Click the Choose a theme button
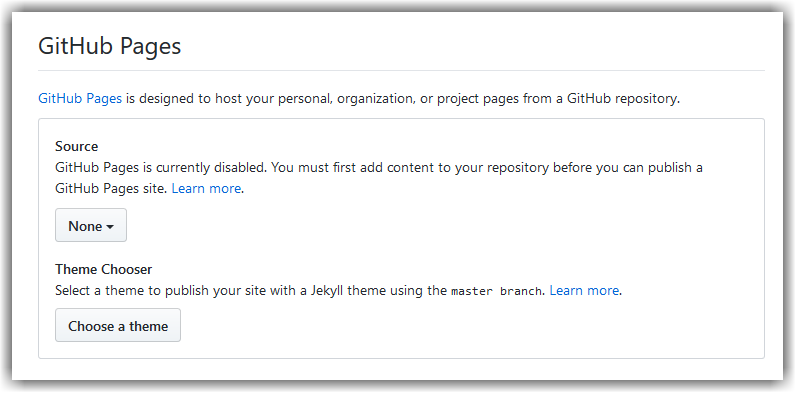Viewport: 796px width, 393px height. click(118, 325)
